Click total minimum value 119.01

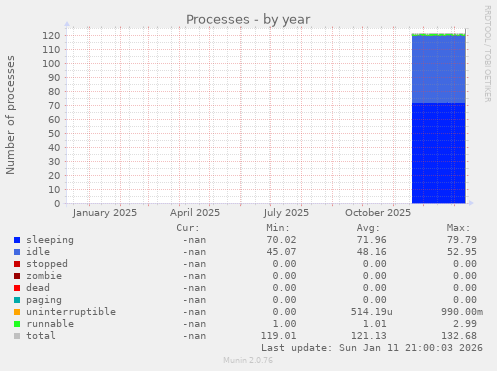click(278, 336)
